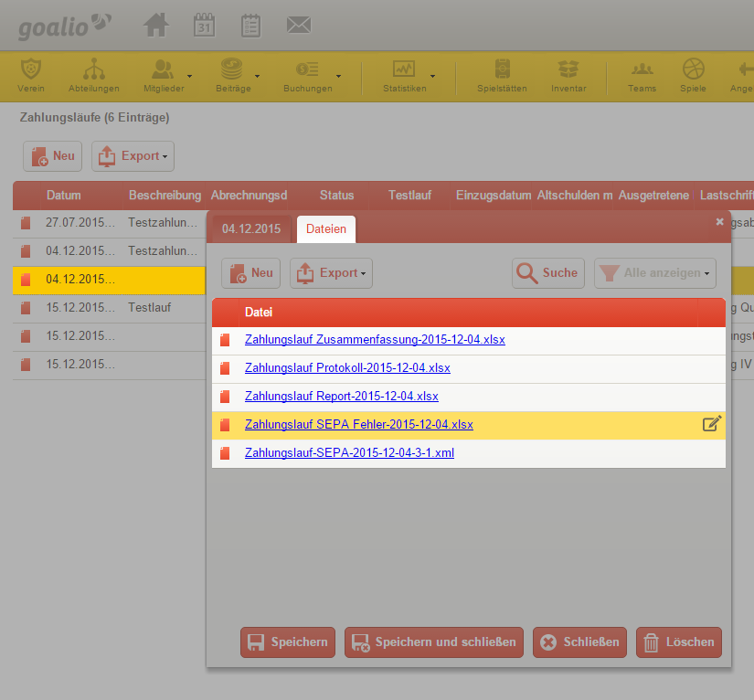Click file icon beside Protokoll file
Viewport: 754px width, 700px height.
[225, 368]
